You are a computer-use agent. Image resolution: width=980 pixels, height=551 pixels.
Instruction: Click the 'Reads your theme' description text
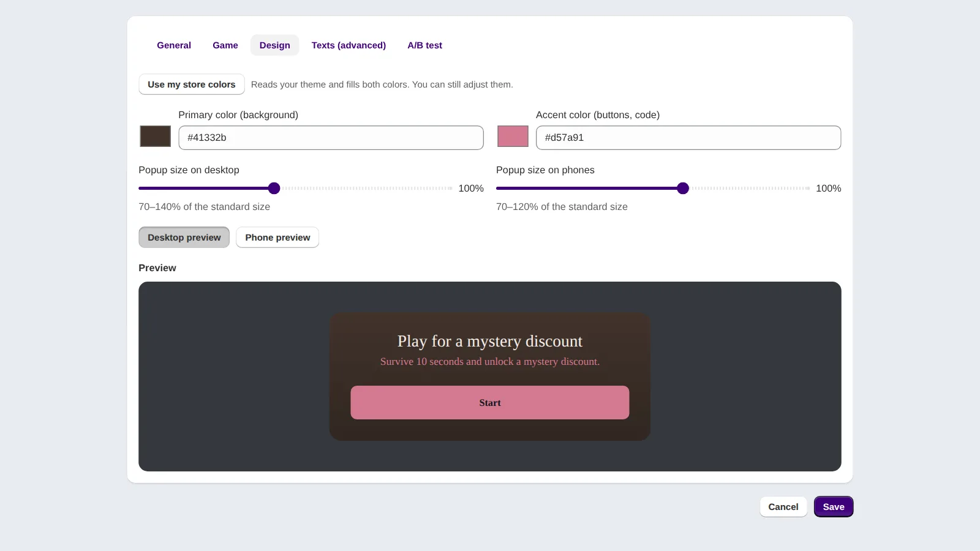pyautogui.click(x=382, y=84)
